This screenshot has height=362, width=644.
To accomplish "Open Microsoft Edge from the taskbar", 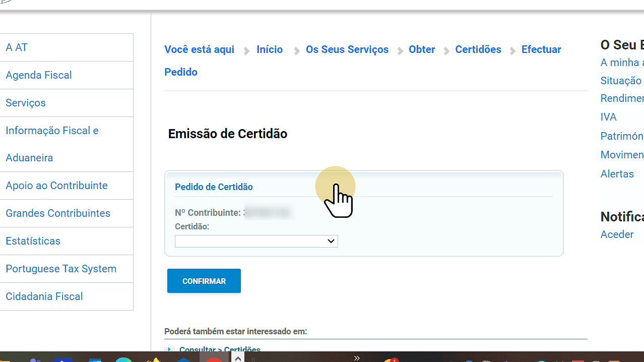I will pos(123,359).
